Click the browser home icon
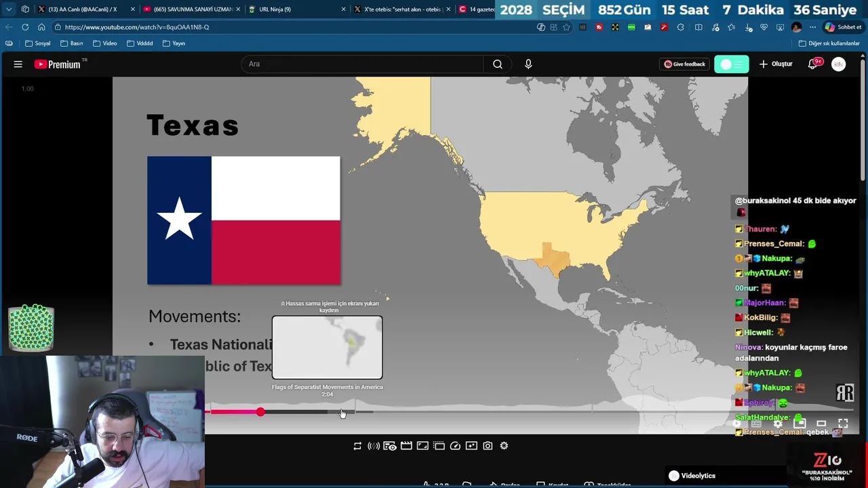This screenshot has height=488, width=868. point(41,27)
